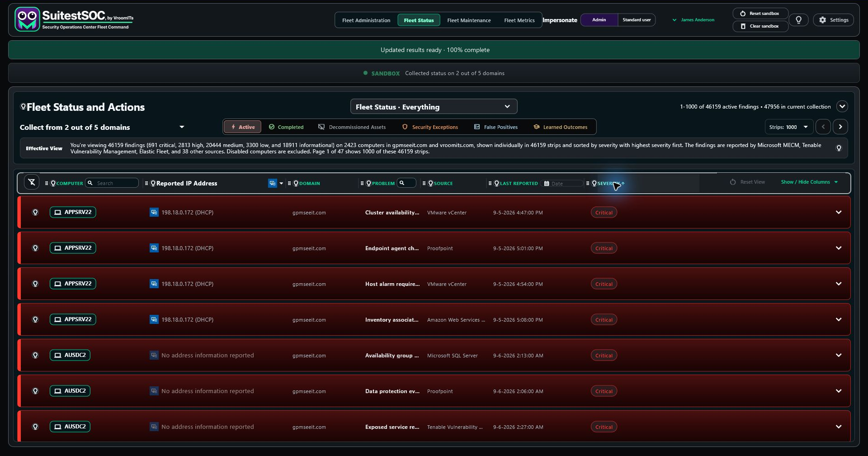The image size is (868, 456).
Task: Click the Reset sandbox button
Action: coord(760,14)
